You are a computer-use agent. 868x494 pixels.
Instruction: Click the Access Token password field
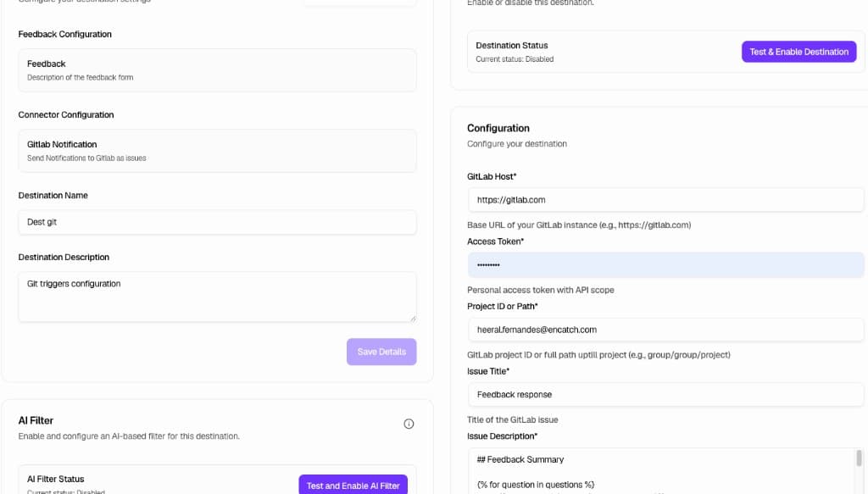665,265
